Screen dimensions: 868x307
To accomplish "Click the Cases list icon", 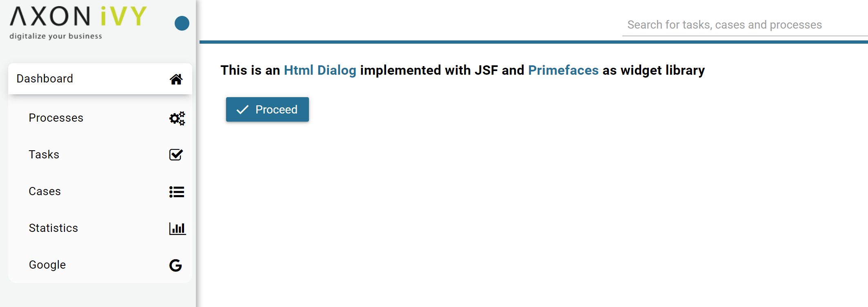I will coord(177,192).
